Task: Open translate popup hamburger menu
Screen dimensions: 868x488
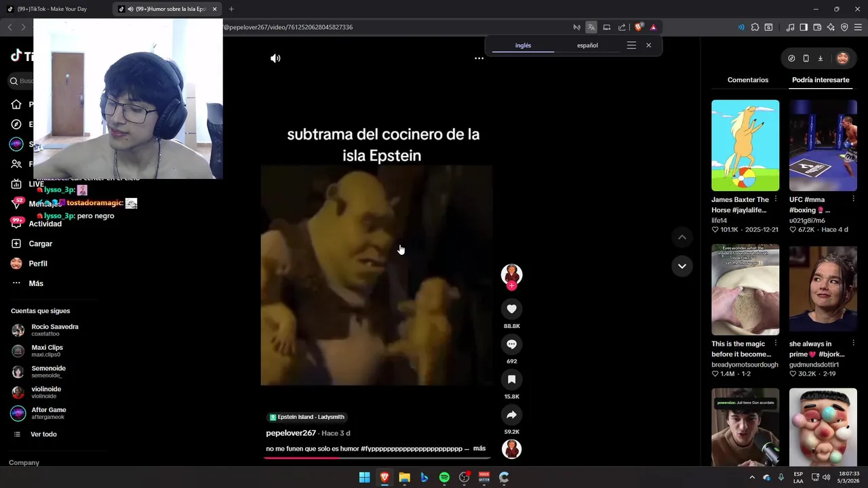Action: (x=631, y=45)
